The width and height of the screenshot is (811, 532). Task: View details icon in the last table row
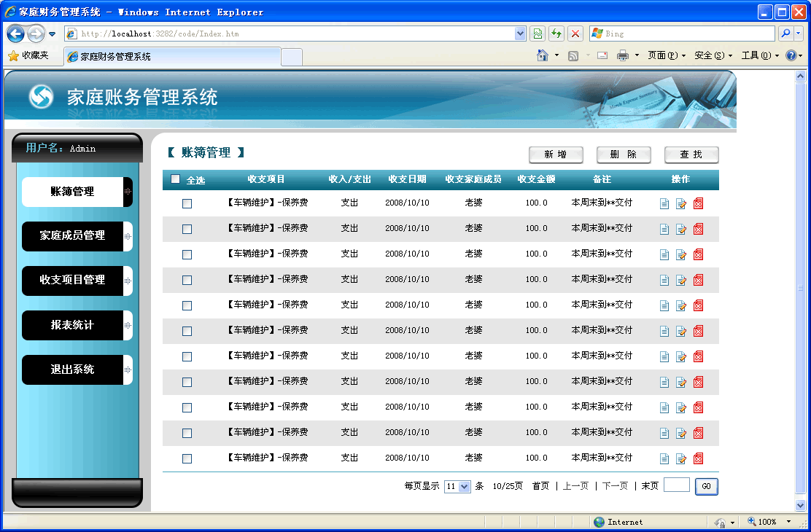coord(664,458)
